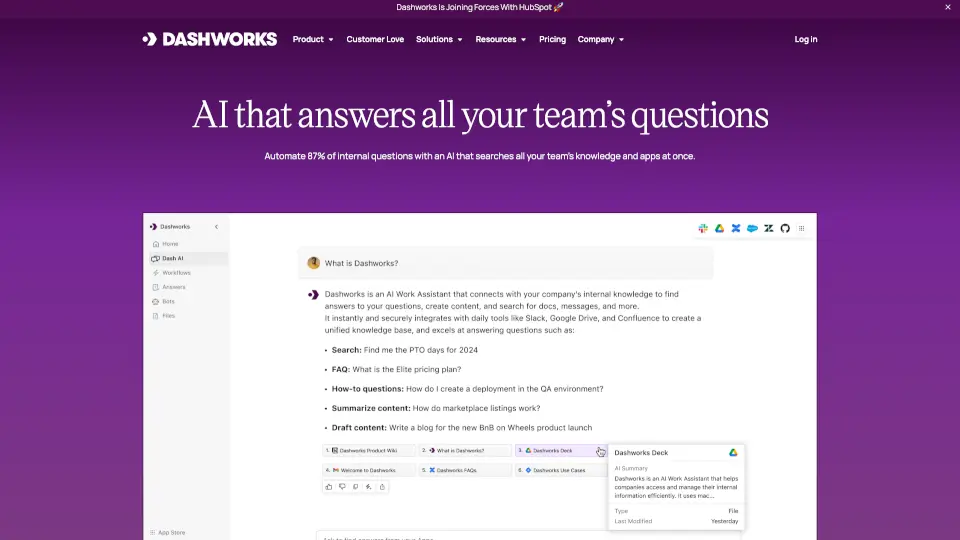Open the Company dropdown menu

(x=600, y=40)
